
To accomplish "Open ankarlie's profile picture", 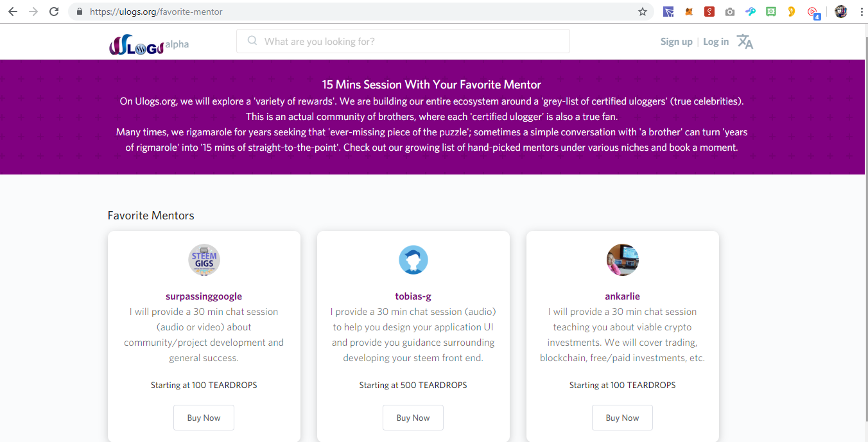I will tap(622, 260).
